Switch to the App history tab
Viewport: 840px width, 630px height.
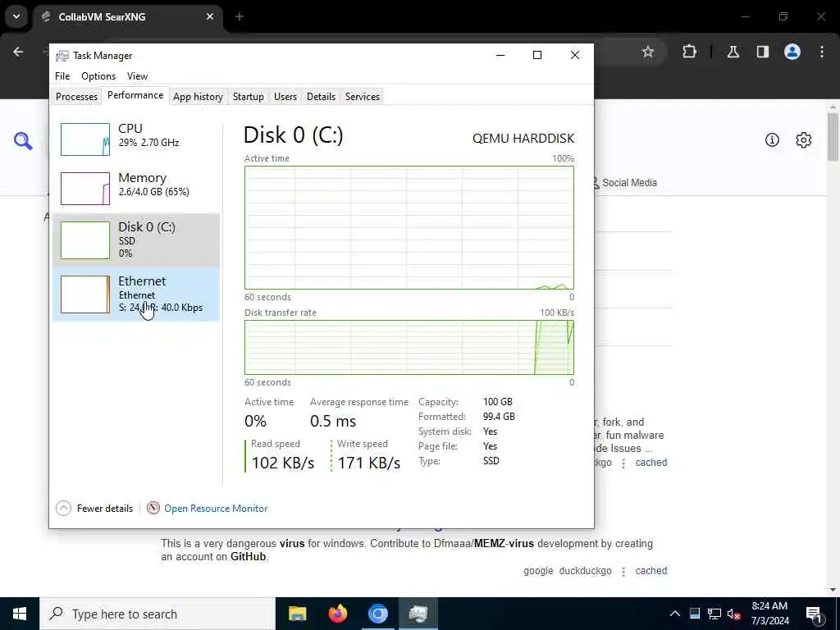click(x=198, y=97)
